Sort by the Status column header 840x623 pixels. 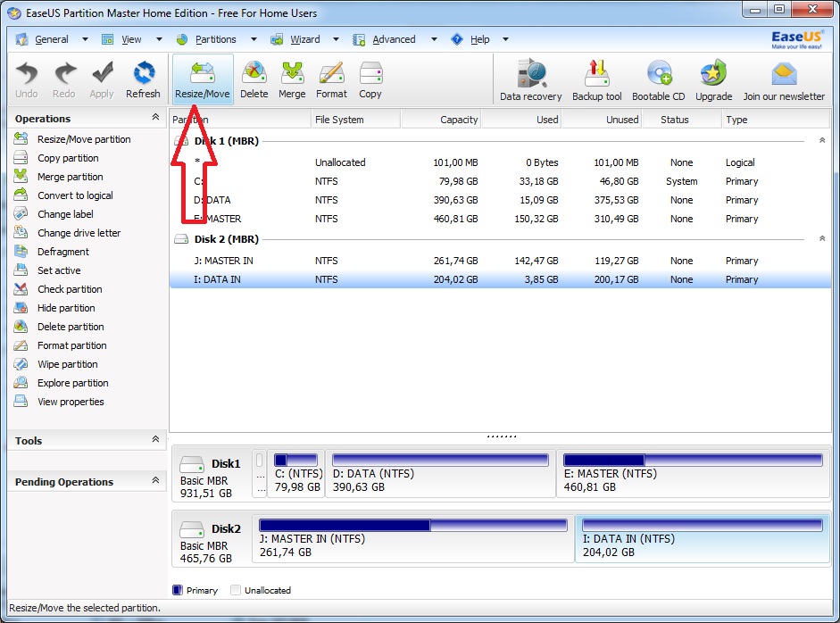coord(682,120)
